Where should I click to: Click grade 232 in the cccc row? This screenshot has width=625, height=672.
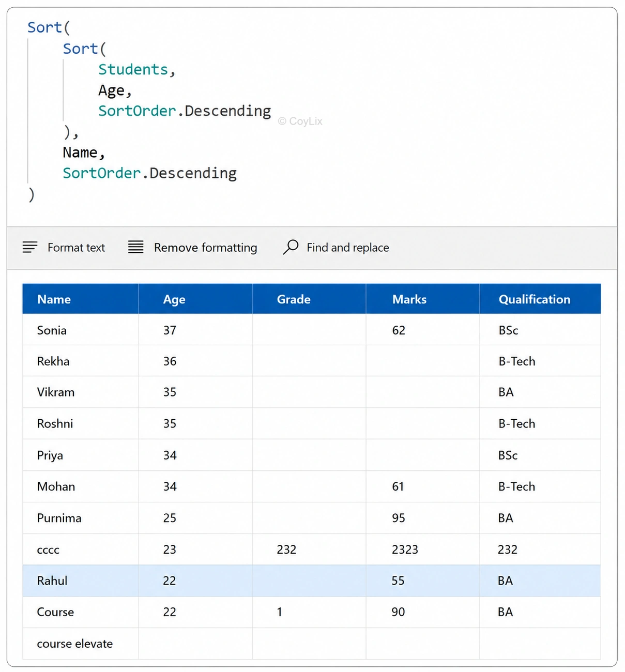[x=286, y=549]
